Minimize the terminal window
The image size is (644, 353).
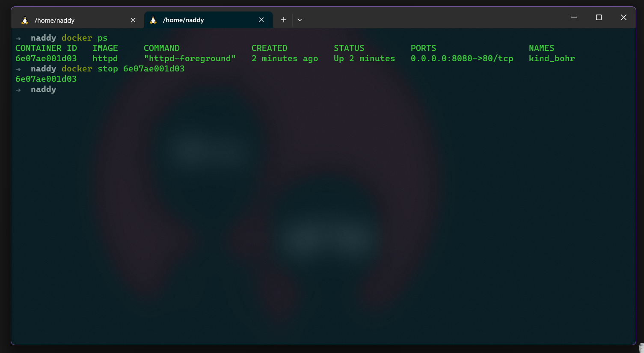pos(574,17)
